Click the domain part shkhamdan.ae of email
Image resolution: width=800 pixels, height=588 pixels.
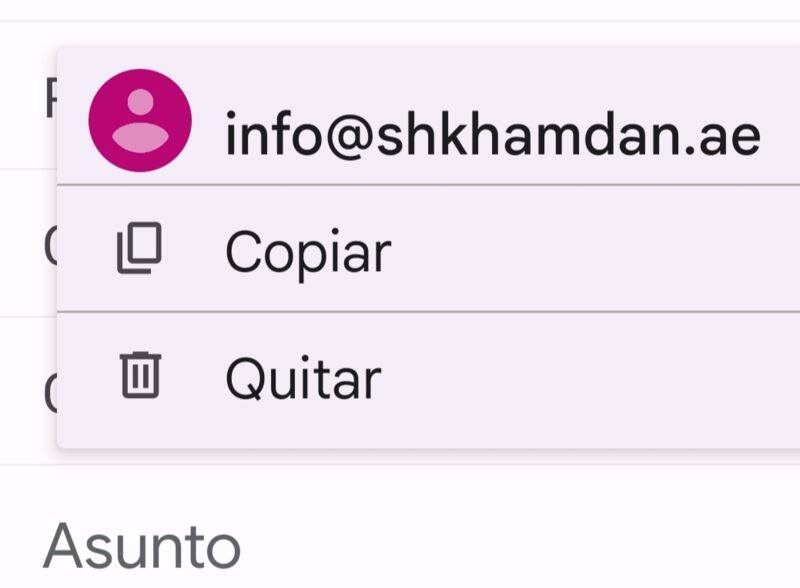pos(568,134)
